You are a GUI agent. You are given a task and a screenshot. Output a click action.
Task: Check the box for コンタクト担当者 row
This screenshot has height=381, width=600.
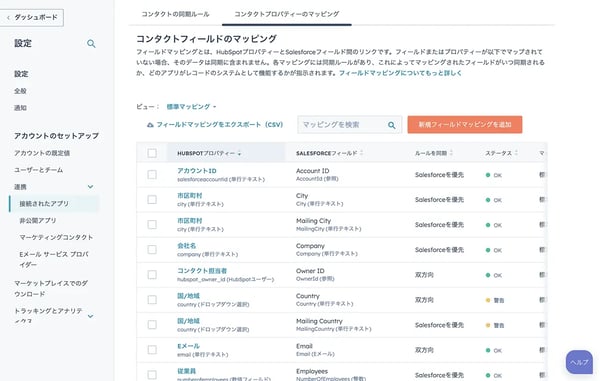[x=152, y=275]
